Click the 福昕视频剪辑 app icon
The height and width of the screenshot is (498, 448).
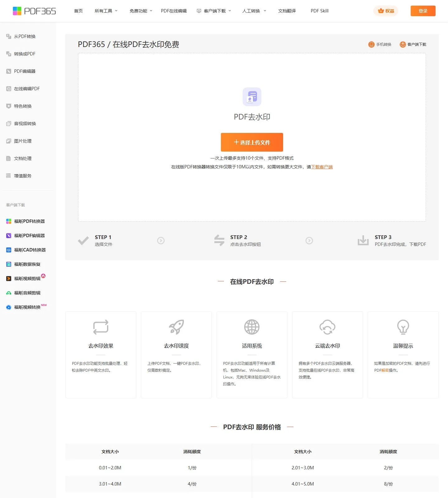tap(9, 279)
